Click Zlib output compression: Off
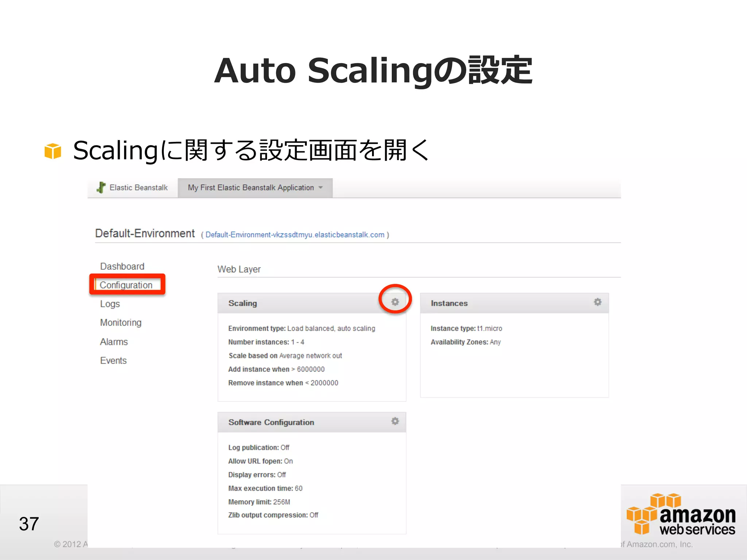 (273, 515)
